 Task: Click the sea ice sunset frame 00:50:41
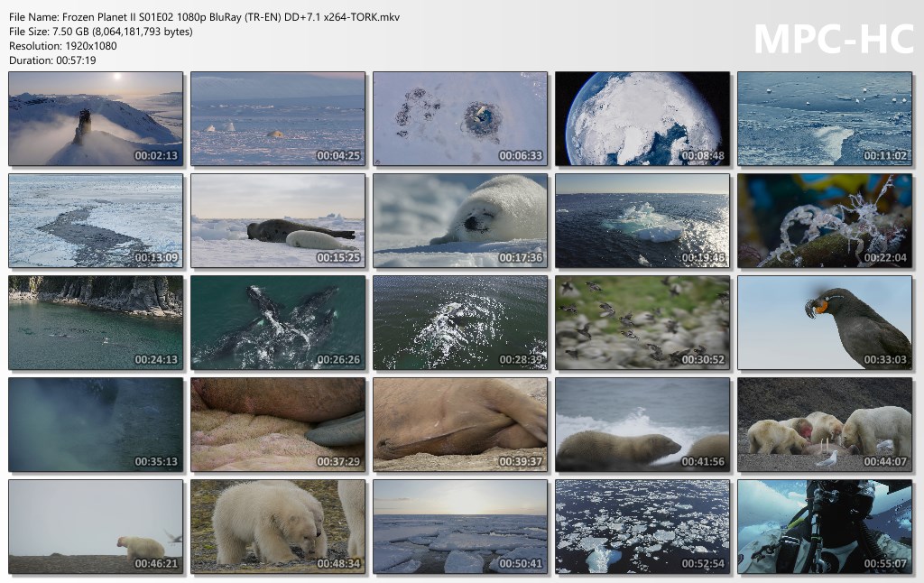click(x=460, y=526)
